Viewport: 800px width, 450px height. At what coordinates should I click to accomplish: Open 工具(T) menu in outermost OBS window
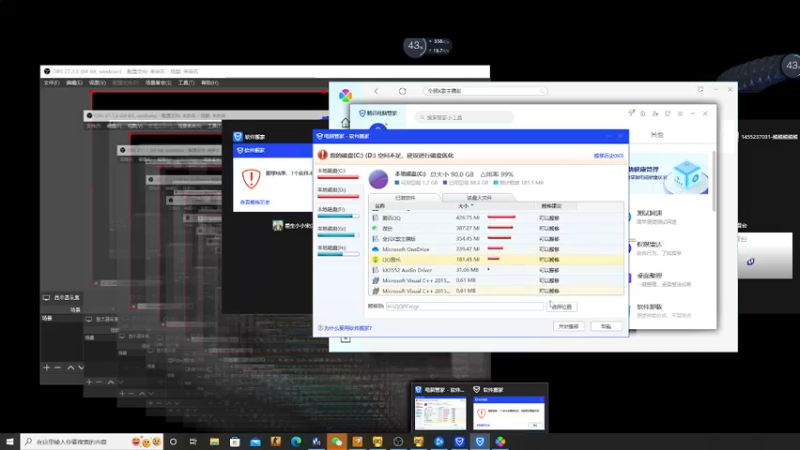point(186,83)
